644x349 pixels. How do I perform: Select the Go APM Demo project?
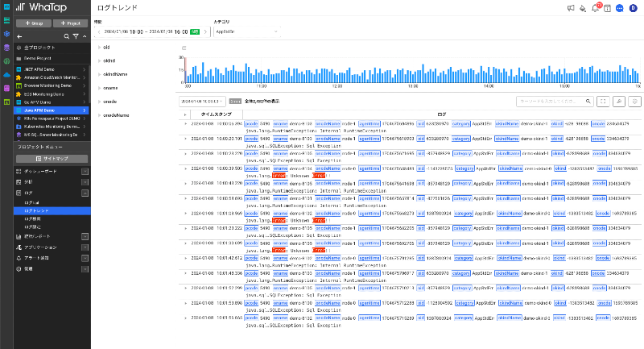[52, 102]
